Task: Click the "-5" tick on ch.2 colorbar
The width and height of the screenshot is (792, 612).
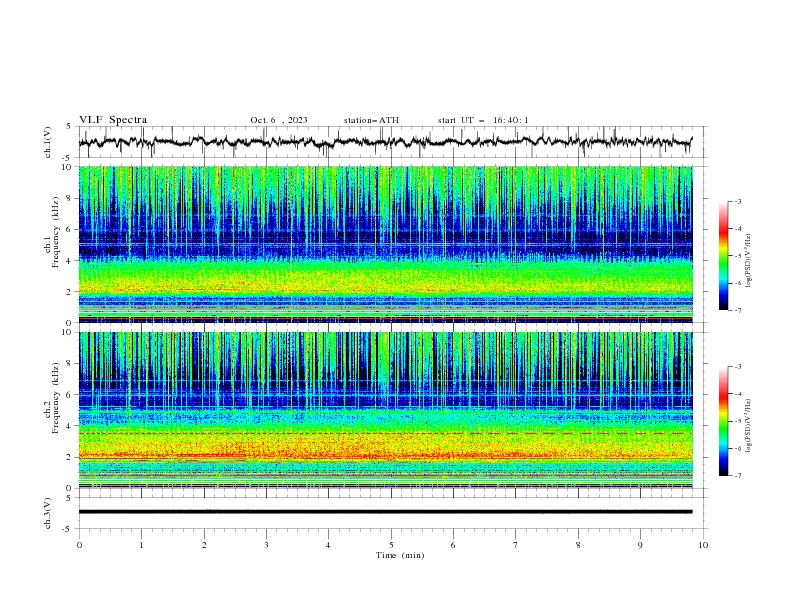Action: pos(737,421)
